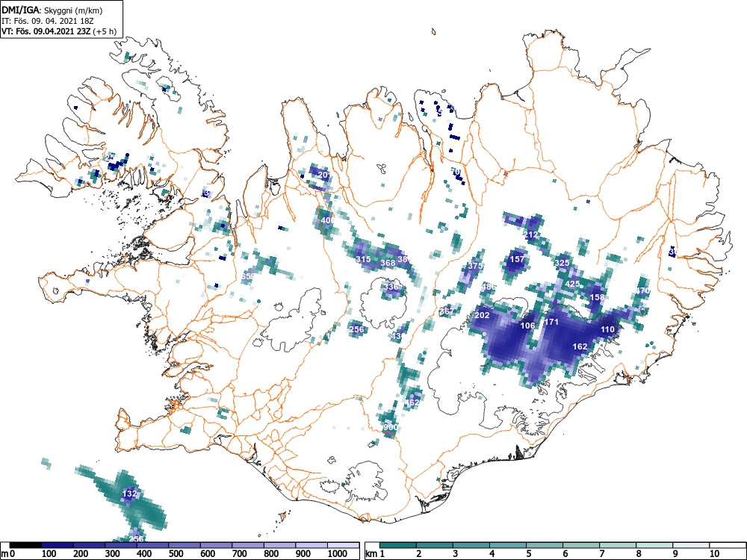The width and height of the screenshot is (747, 560).
Task: Click the navy swatch between 100 and 200 m
Action: tap(58, 545)
